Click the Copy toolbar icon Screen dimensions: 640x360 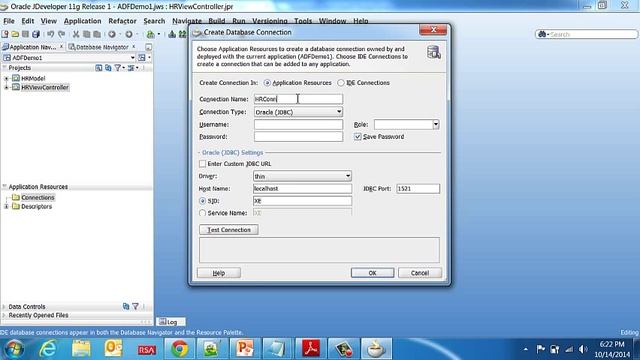coord(87,34)
